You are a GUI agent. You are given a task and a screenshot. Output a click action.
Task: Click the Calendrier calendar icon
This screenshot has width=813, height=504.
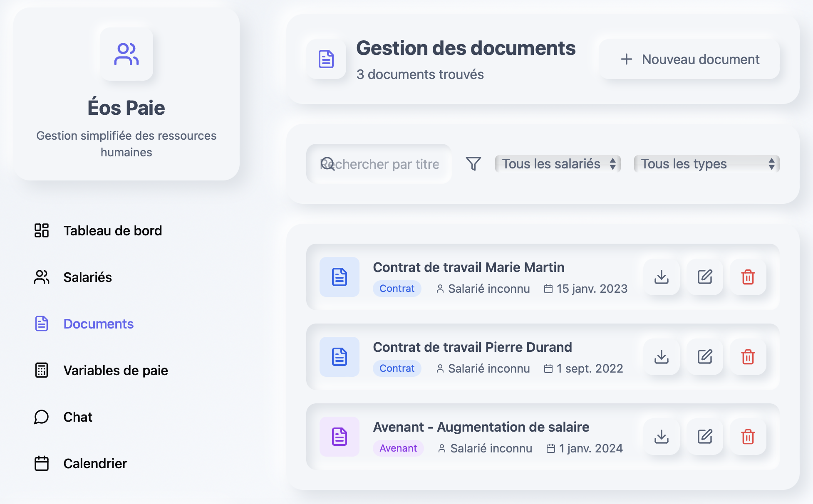tap(42, 463)
